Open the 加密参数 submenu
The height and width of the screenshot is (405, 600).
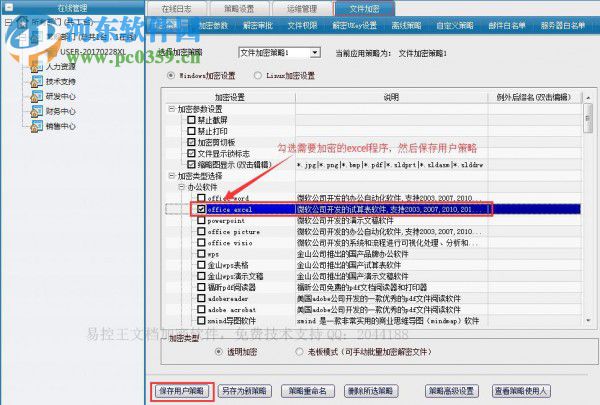213,26
